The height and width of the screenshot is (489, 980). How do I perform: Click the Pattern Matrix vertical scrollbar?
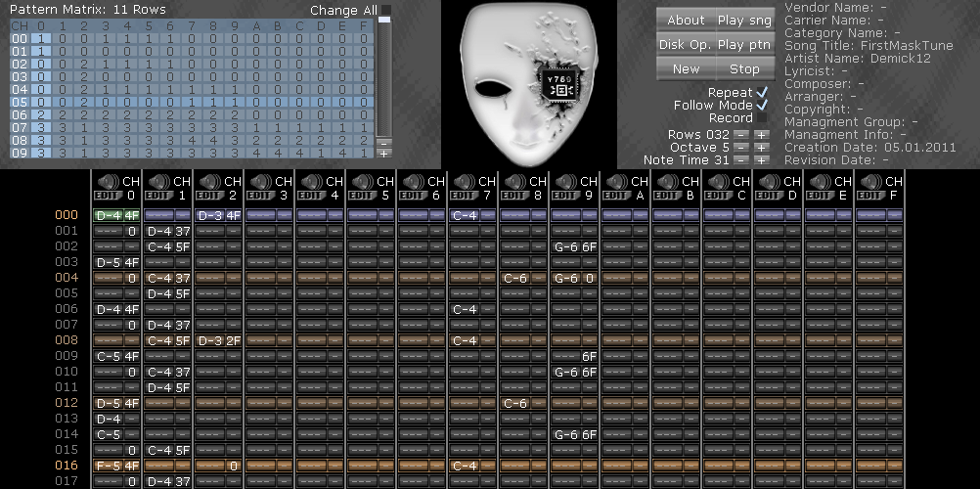click(x=384, y=78)
